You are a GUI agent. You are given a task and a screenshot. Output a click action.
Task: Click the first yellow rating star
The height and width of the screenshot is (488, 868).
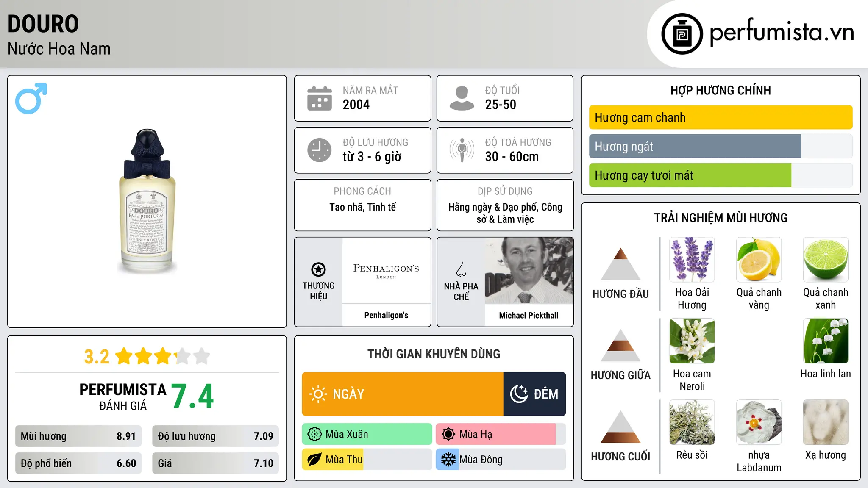(124, 356)
